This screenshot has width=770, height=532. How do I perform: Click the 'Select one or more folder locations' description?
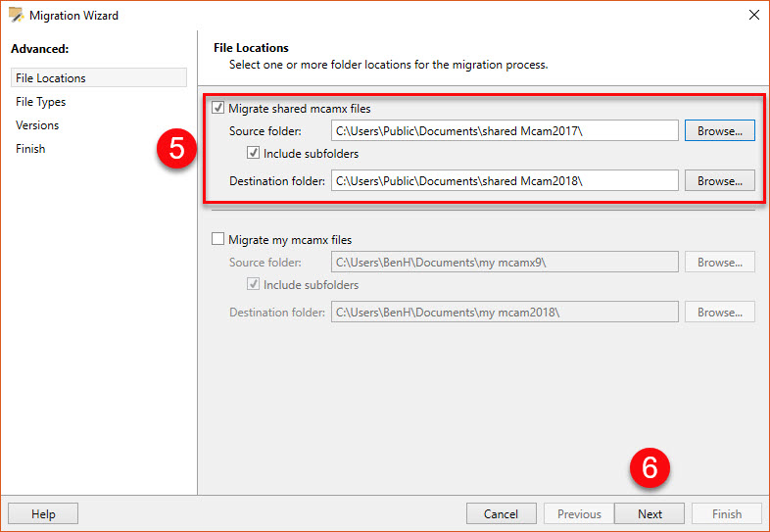coord(389,65)
